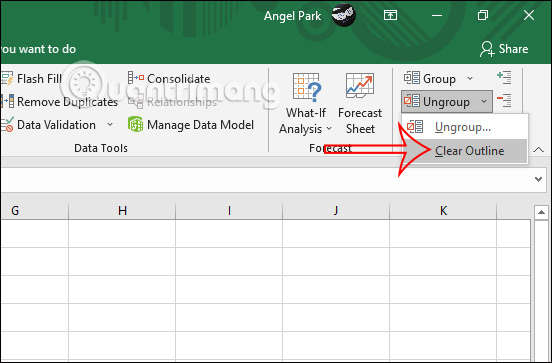Image resolution: width=552 pixels, height=363 pixels.
Task: Click the first cell under column H
Action: click(122, 233)
